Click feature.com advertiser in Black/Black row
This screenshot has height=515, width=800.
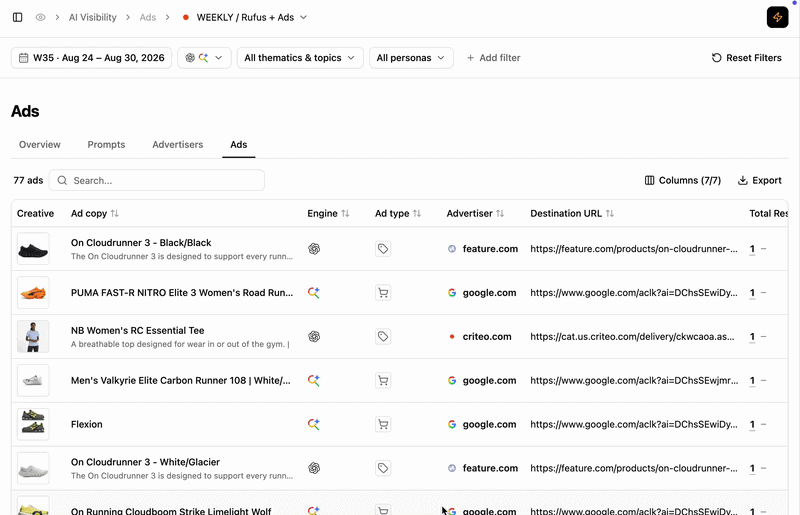pos(490,249)
